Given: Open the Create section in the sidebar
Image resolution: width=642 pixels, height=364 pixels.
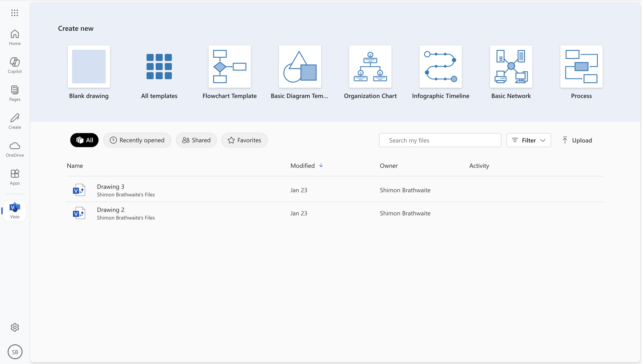Looking at the screenshot, I should coord(14,121).
